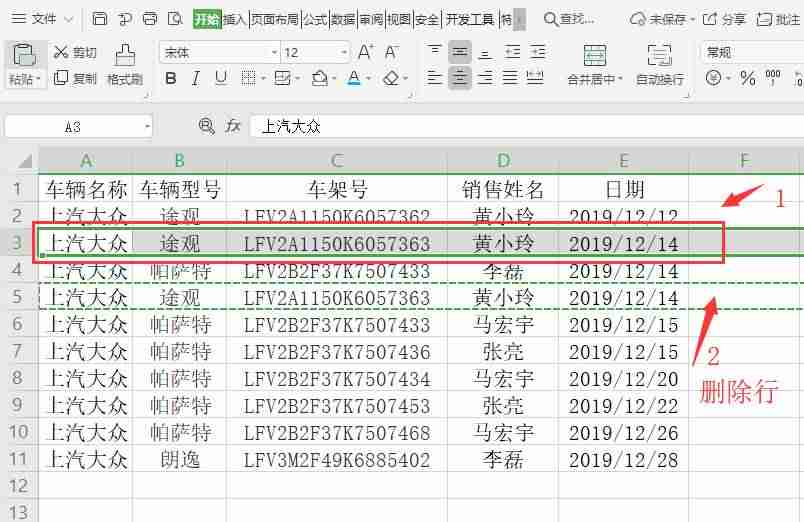804x522 pixels.
Task: Click the Wrap Text (自动换行) icon
Action: point(659,55)
